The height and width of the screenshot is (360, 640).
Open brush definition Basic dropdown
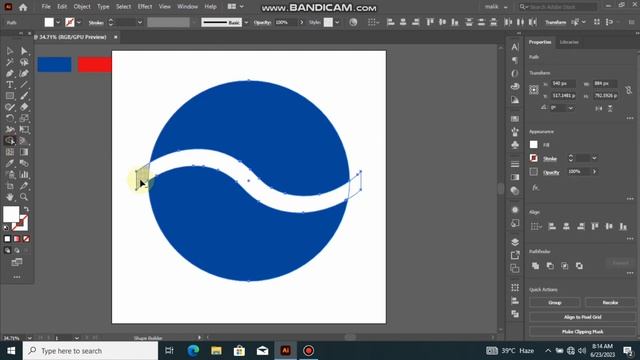246,22
